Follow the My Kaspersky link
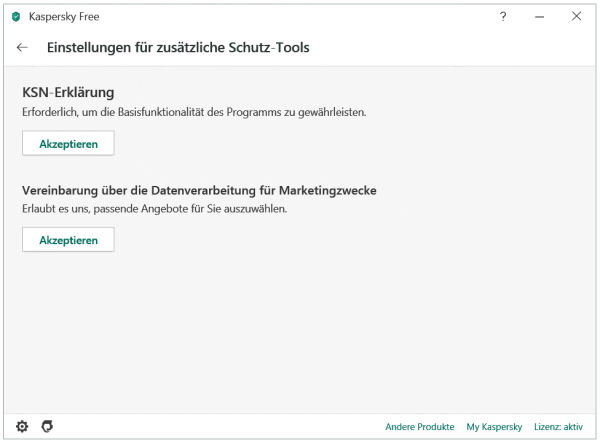600x443 pixels. (x=494, y=427)
